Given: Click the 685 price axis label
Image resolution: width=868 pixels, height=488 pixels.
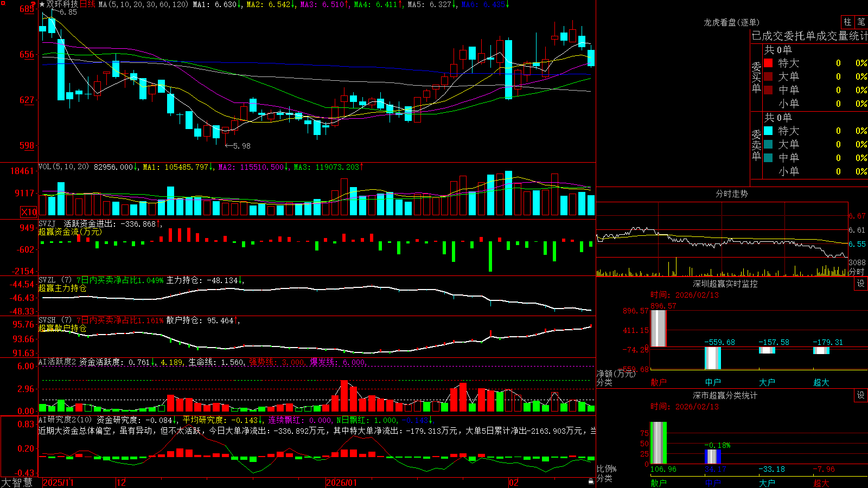Looking at the screenshot, I should pyautogui.click(x=27, y=9).
